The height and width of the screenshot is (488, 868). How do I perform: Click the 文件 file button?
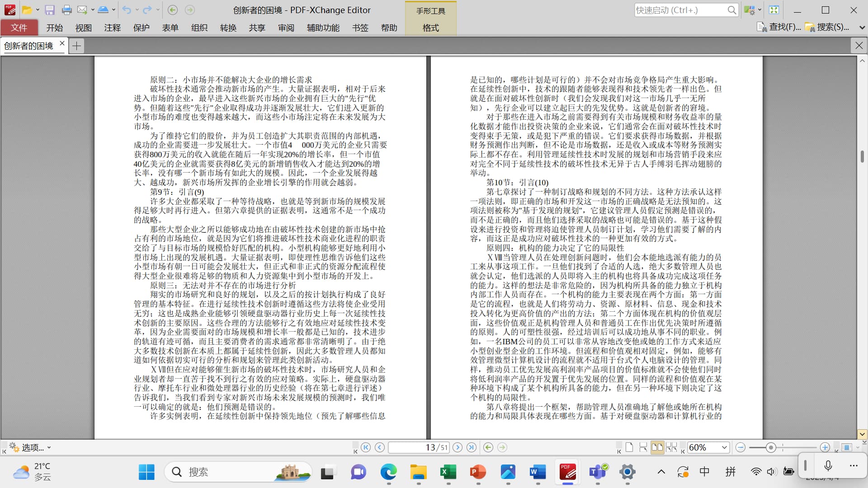pos(19,28)
